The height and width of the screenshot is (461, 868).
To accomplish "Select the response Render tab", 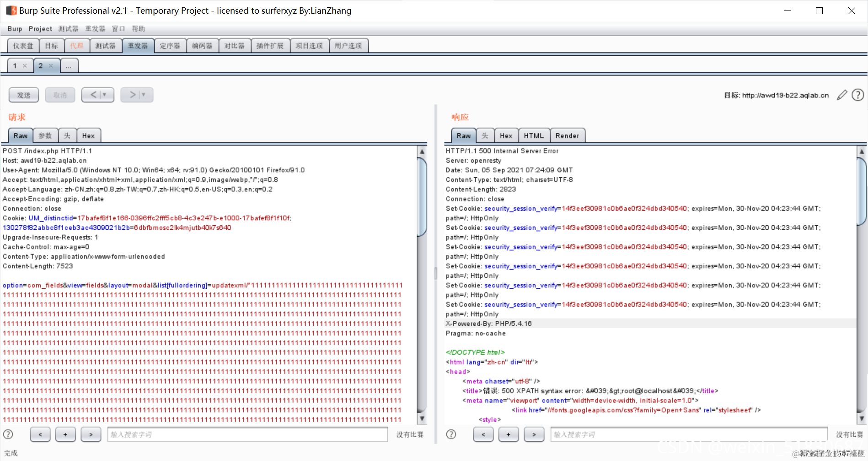I will pos(568,136).
